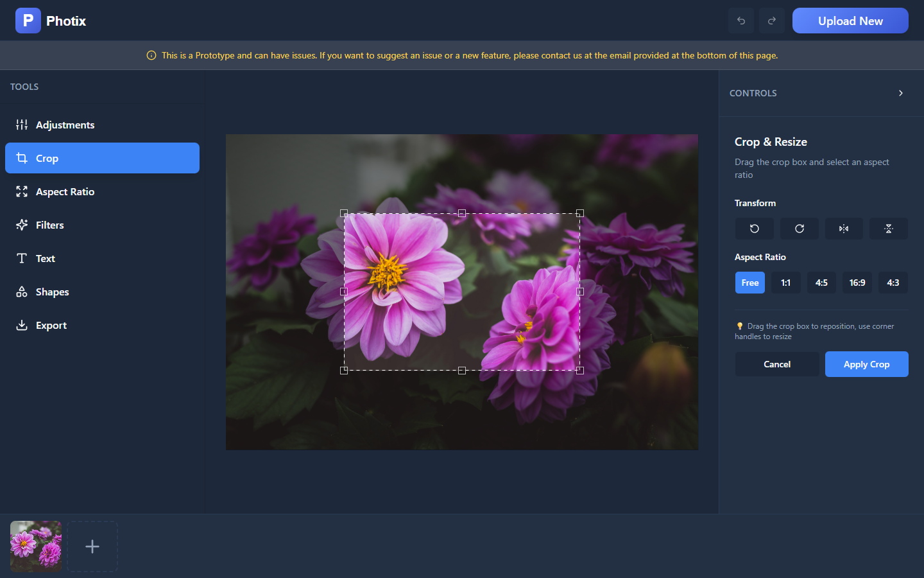Click the Undo icon
The height and width of the screenshot is (578, 924).
pos(740,21)
